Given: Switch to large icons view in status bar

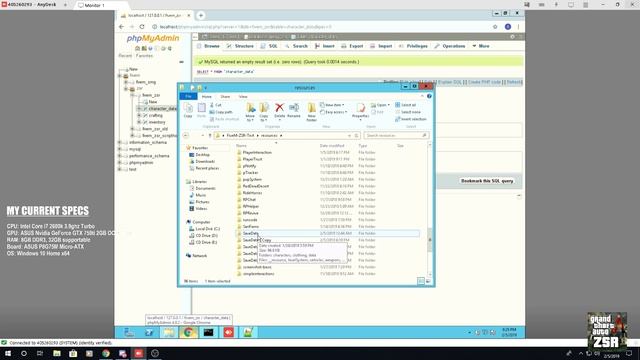Looking at the screenshot, I should pos(428,281).
